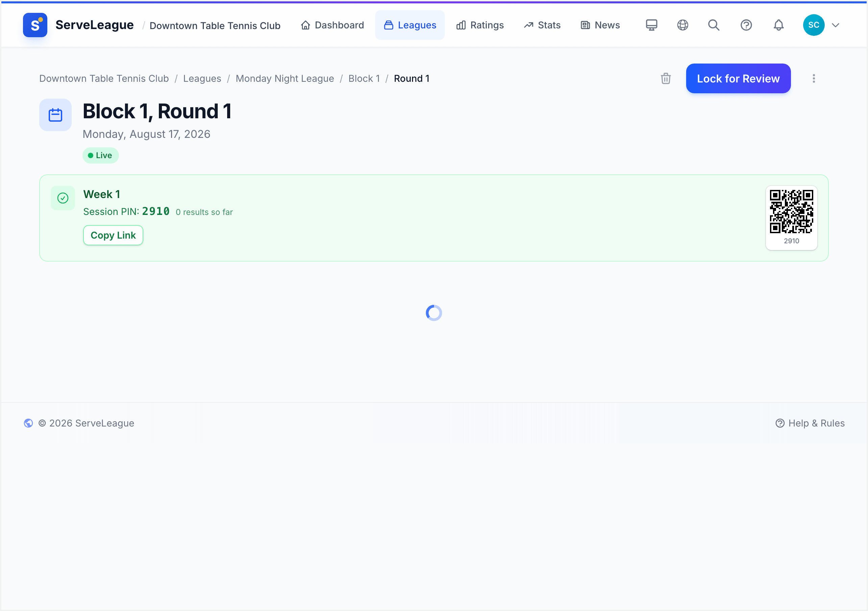Select the Leagues tab
Image resolution: width=868 pixels, height=611 pixels.
[410, 25]
